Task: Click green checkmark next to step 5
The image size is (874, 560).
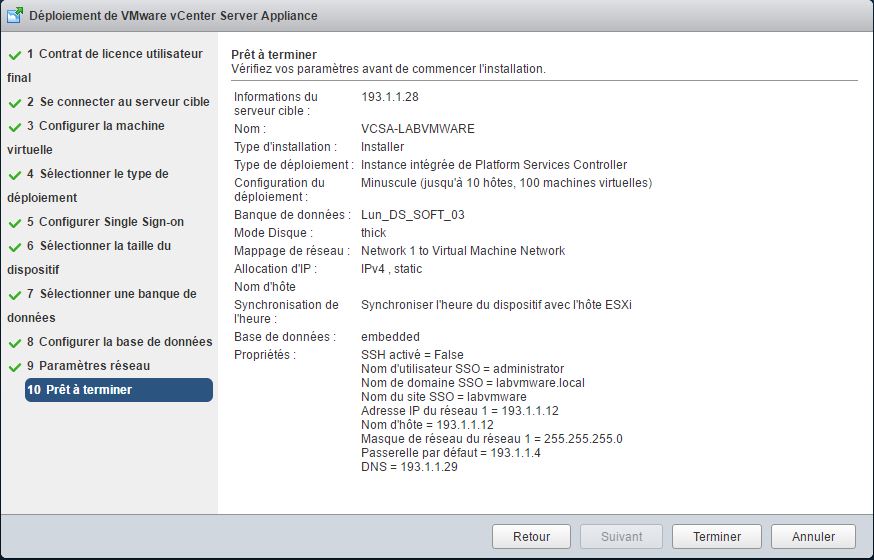Action: (x=15, y=223)
